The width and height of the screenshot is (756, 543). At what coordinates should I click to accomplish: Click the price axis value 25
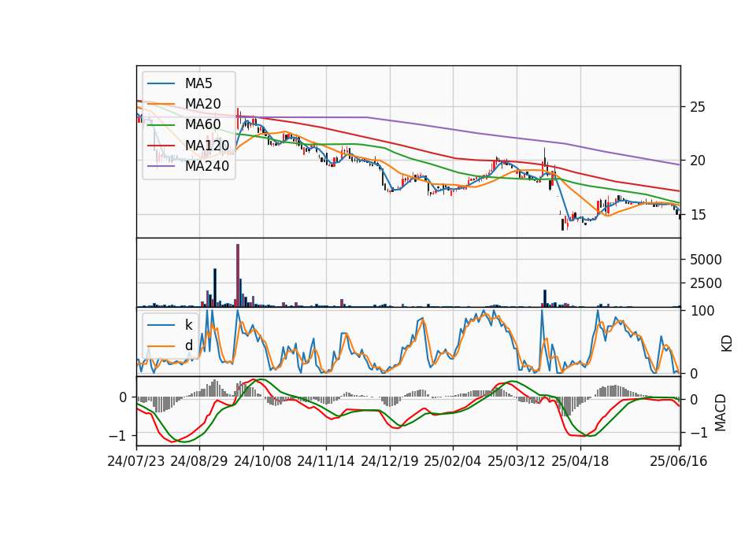(697, 107)
